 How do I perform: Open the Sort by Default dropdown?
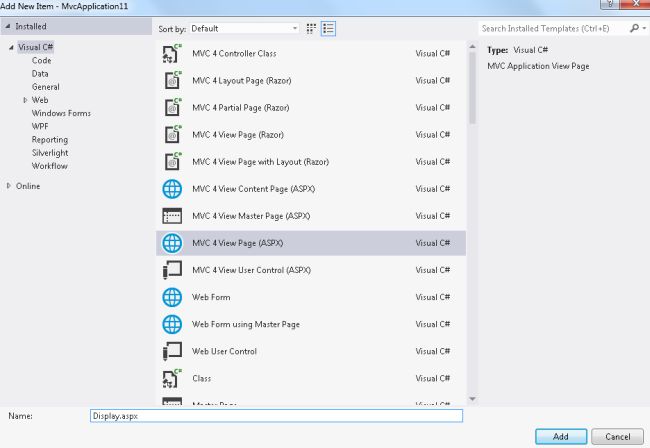click(244, 29)
